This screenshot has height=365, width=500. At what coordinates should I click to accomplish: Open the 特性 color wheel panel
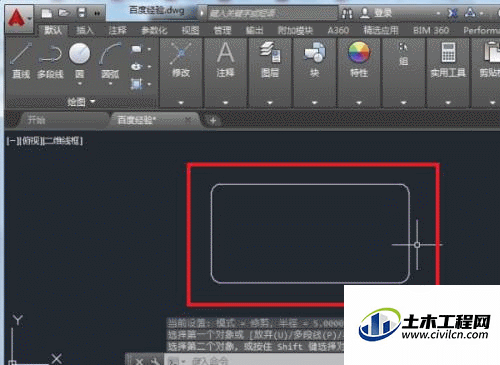(359, 60)
